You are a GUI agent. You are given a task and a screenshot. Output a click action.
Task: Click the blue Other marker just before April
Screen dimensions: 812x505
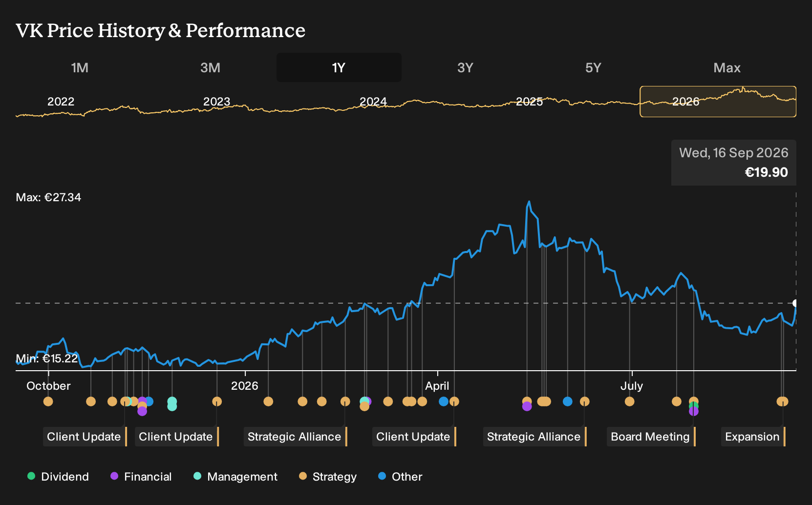tap(444, 401)
